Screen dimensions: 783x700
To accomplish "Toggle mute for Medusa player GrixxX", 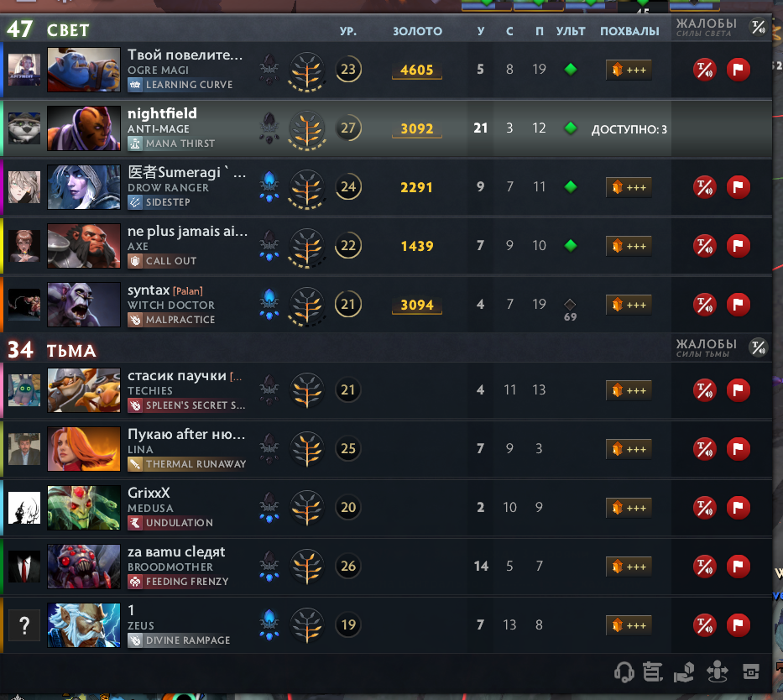I will click(705, 508).
